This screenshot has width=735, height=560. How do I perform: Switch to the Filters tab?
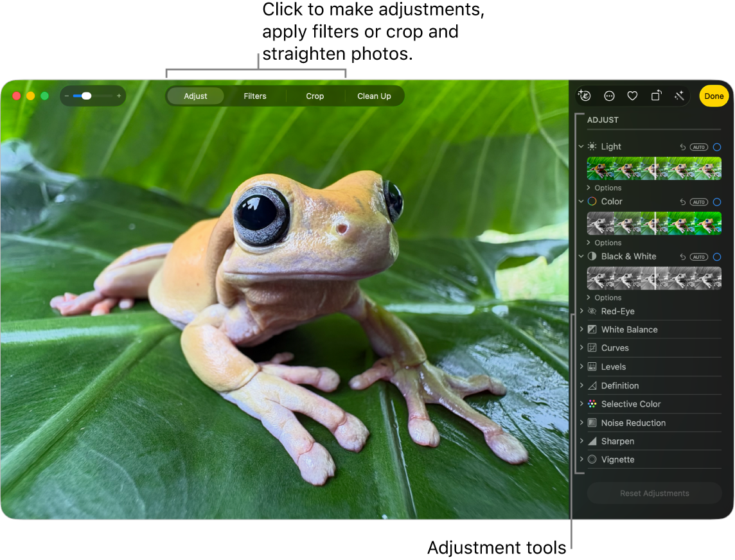pyautogui.click(x=254, y=96)
